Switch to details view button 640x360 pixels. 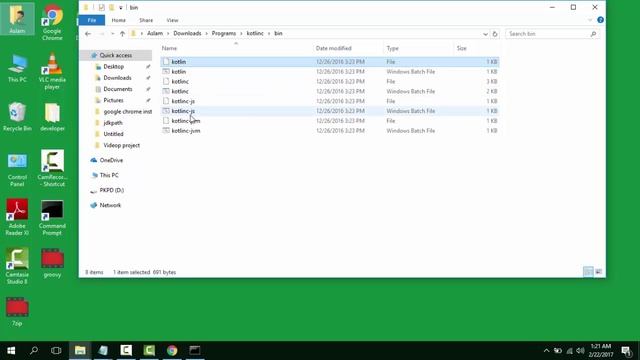pos(588,272)
